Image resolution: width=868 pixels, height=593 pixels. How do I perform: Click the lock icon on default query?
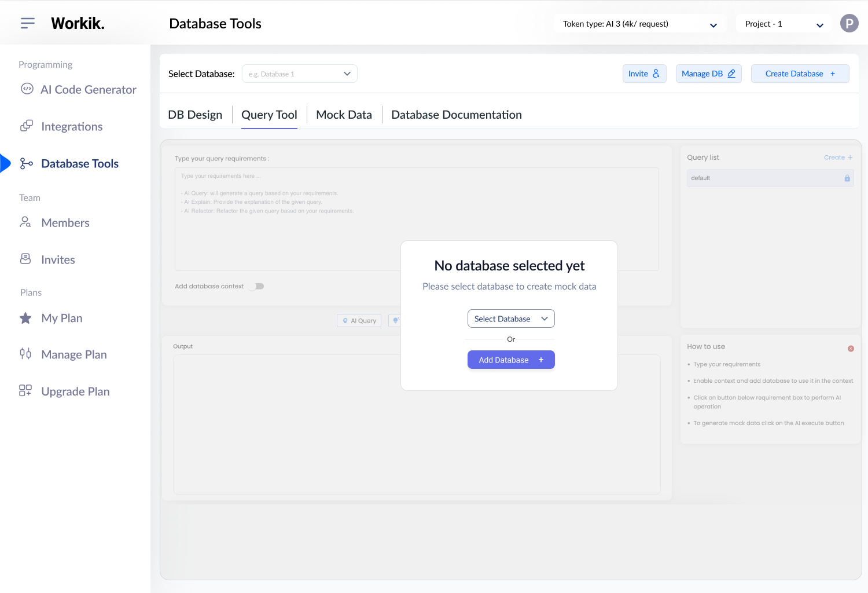tap(847, 178)
